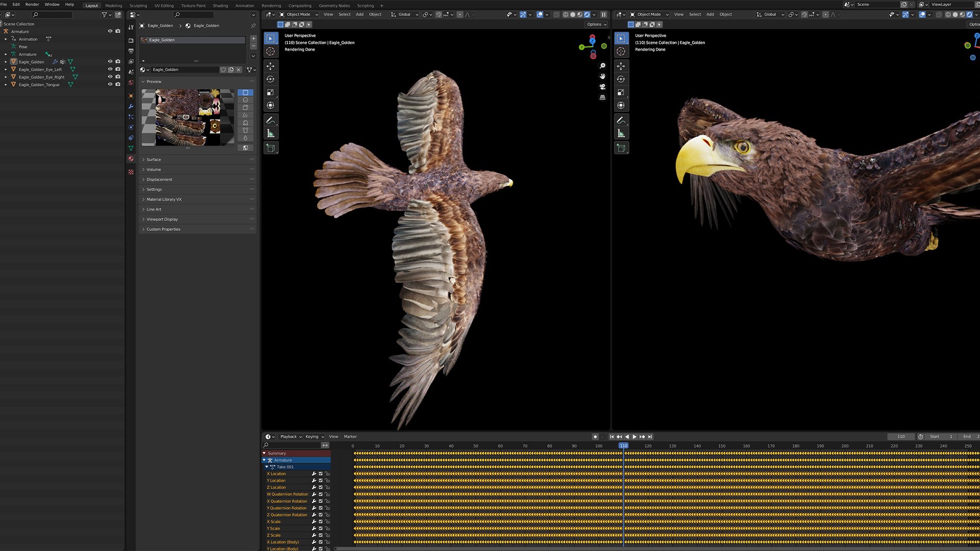Click the zoom magnifier icon in left viewport
The height and width of the screenshot is (551, 980).
(x=602, y=66)
